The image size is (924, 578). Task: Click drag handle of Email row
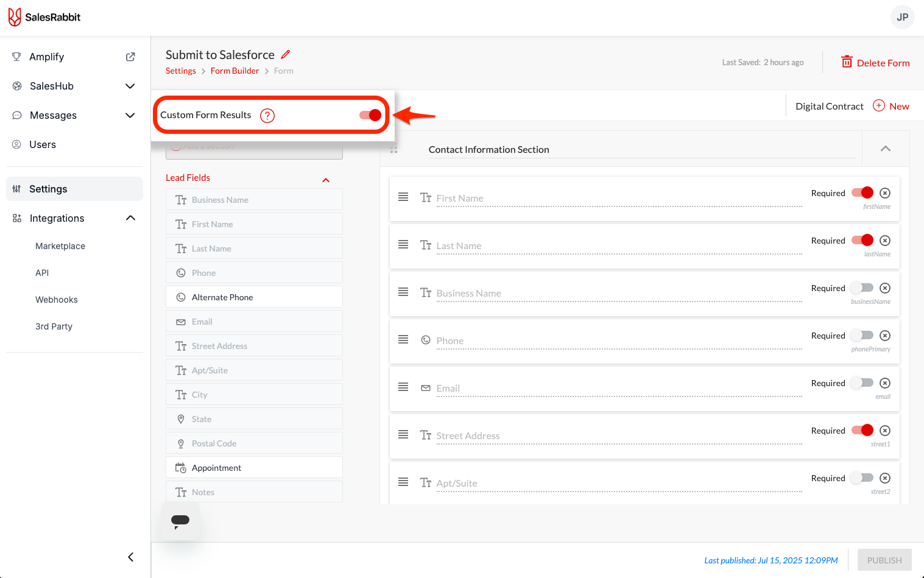403,387
